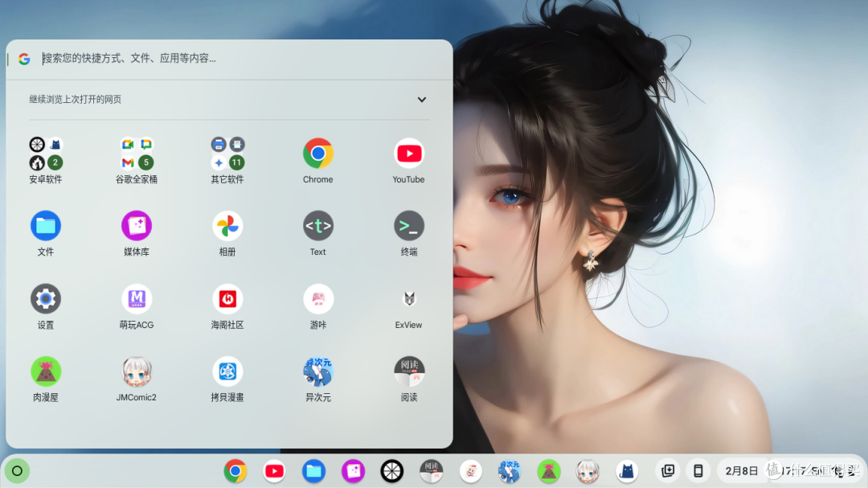Screen dimensions: 868x488
Task: Open the 异次元 app from the shelf
Action: 510,471
